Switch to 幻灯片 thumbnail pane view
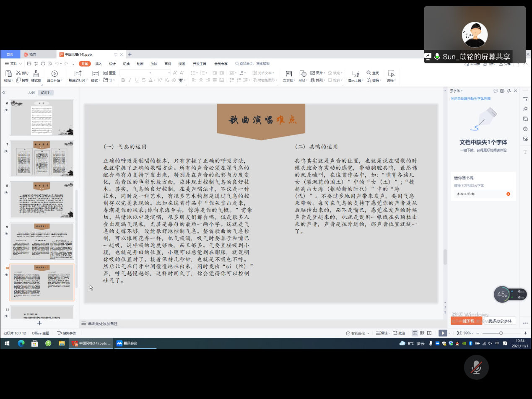 point(46,93)
